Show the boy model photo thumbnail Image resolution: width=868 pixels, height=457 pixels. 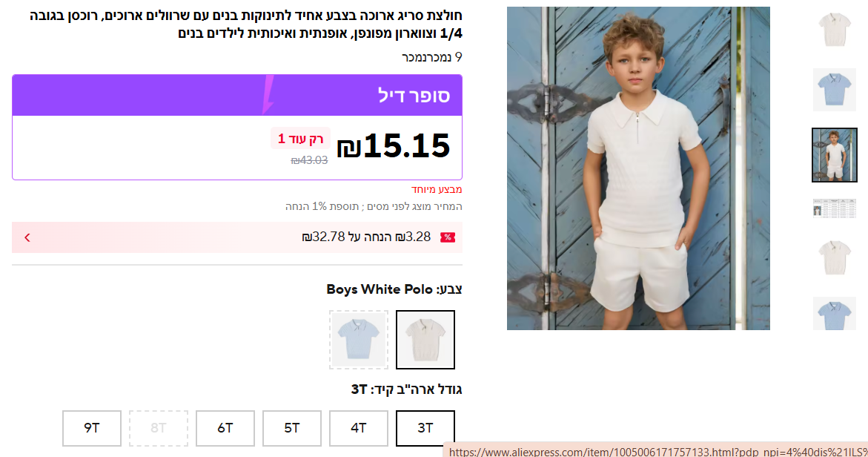[x=835, y=155]
